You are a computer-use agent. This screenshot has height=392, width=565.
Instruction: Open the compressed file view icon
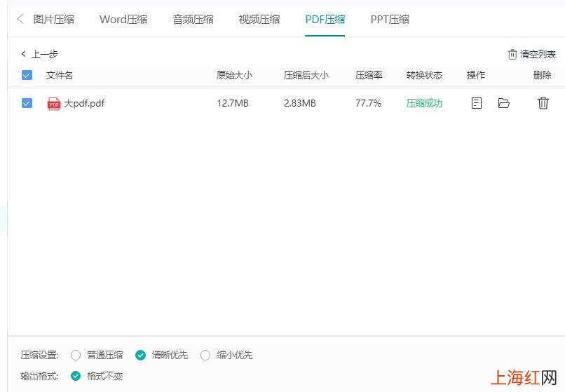(477, 103)
